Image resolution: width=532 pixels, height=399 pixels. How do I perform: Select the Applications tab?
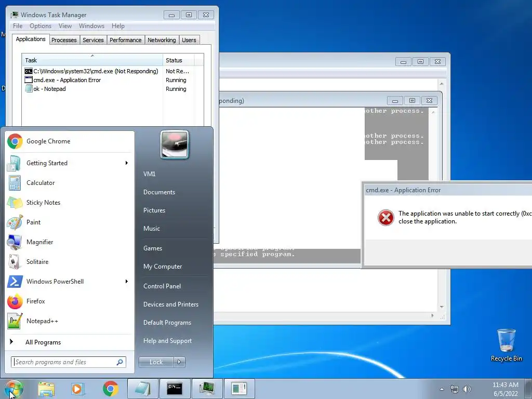click(x=31, y=39)
